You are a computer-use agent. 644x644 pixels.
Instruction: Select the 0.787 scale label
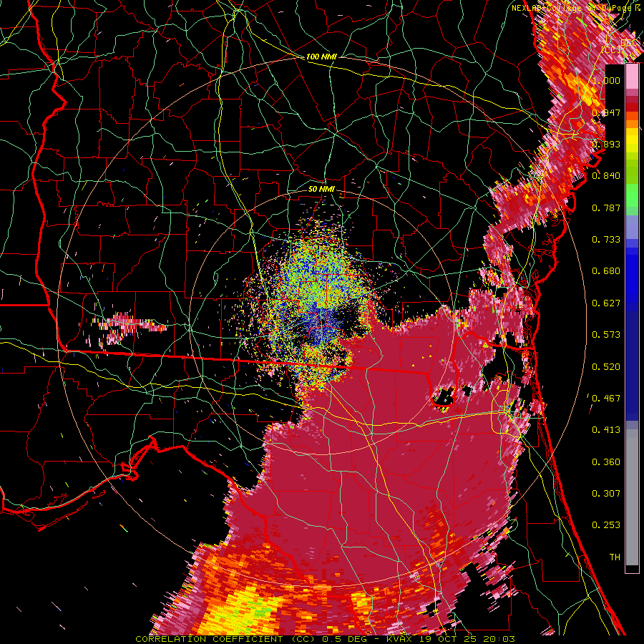tap(606, 208)
